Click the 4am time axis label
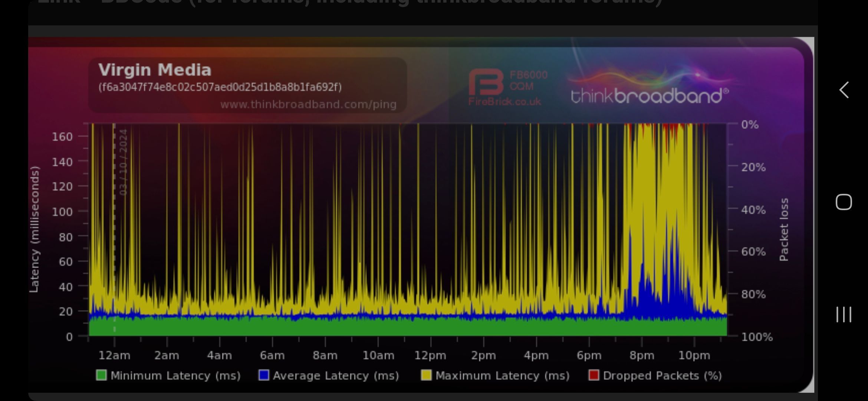The width and height of the screenshot is (868, 401). click(220, 356)
